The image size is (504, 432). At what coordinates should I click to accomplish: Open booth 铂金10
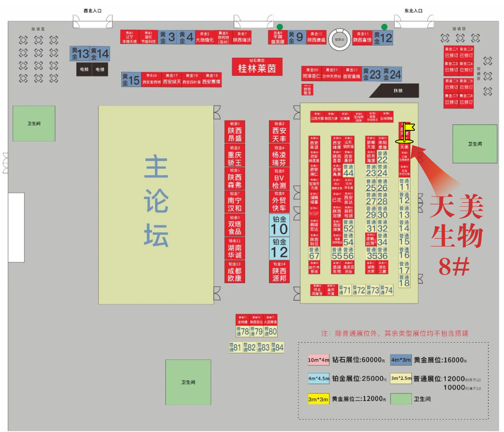coord(279,226)
